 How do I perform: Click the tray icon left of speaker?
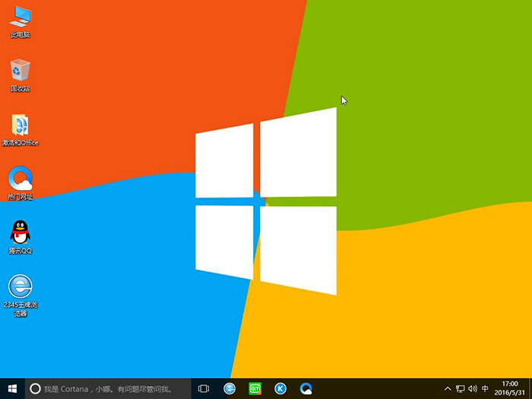461,388
